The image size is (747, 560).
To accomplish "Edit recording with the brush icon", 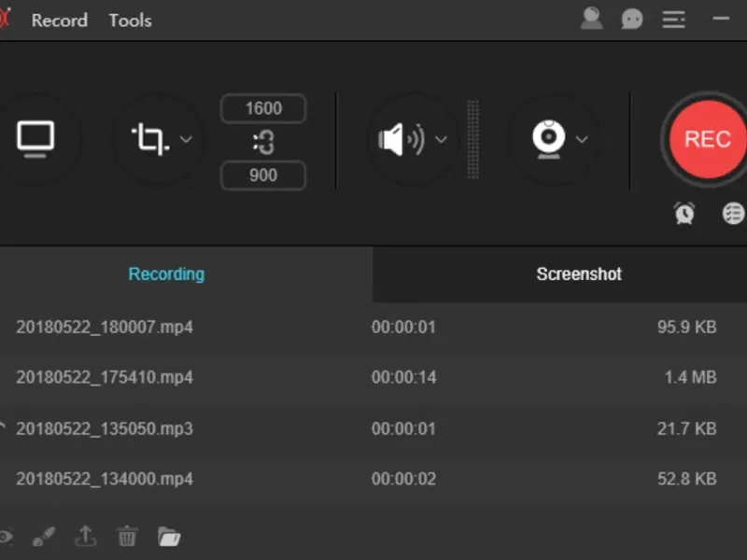I will tap(44, 537).
